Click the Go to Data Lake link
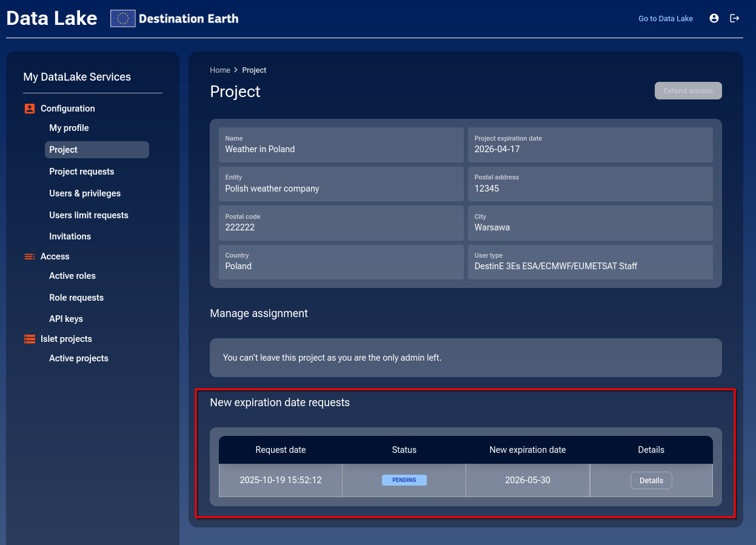Image resolution: width=756 pixels, height=545 pixels. point(665,19)
